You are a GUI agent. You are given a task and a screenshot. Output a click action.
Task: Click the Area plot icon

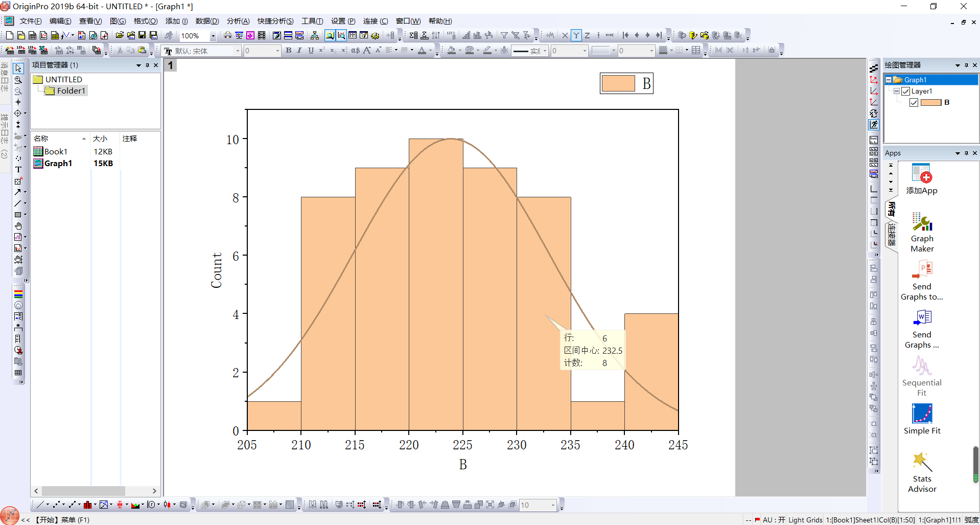[x=135, y=505]
